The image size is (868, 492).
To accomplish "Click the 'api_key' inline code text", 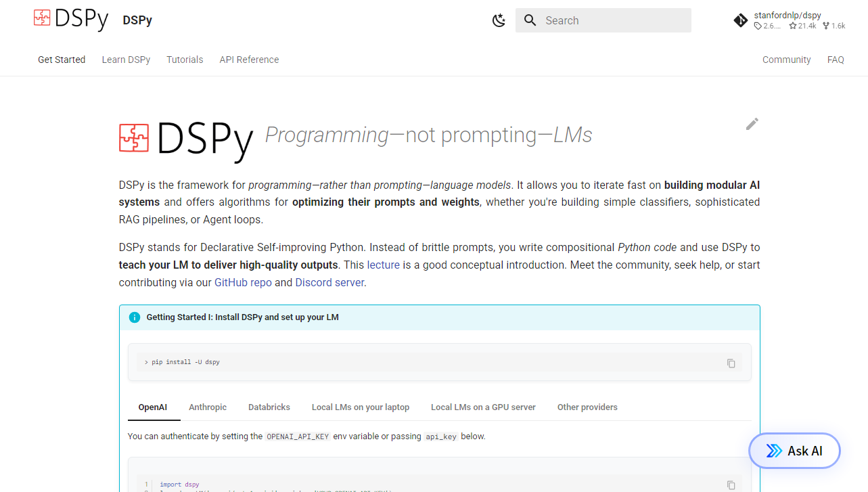I will click(441, 437).
